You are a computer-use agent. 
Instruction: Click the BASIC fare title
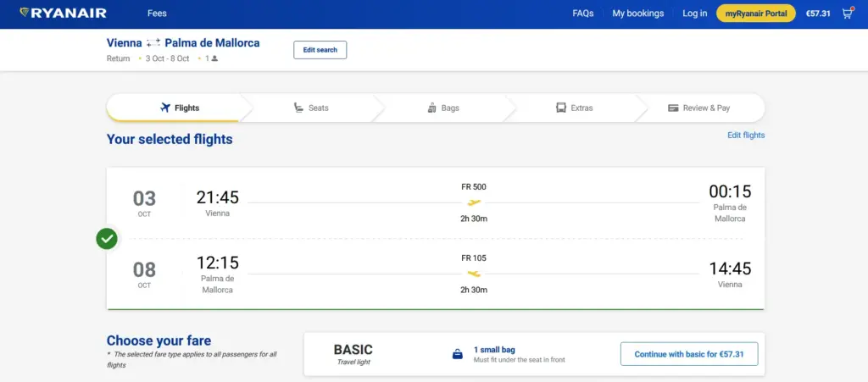[x=353, y=349]
